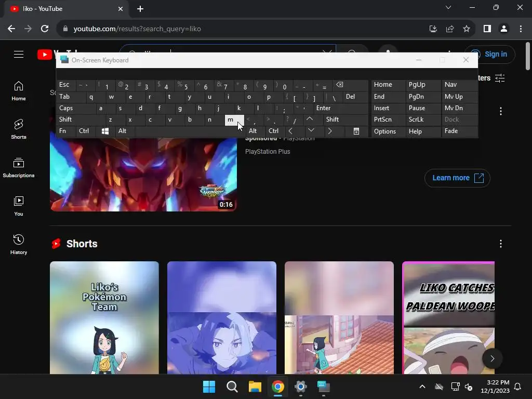The height and width of the screenshot is (399, 532).
Task: Toggle left Alt on On-Screen Keyboard
Action: [125, 131]
